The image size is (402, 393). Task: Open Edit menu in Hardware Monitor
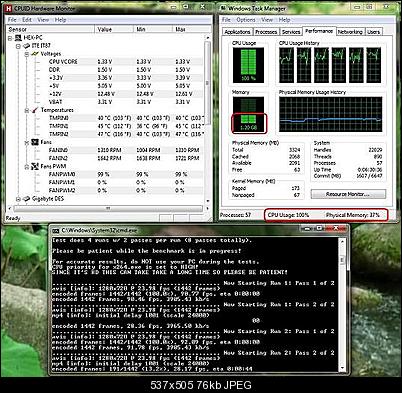pyautogui.click(x=27, y=20)
